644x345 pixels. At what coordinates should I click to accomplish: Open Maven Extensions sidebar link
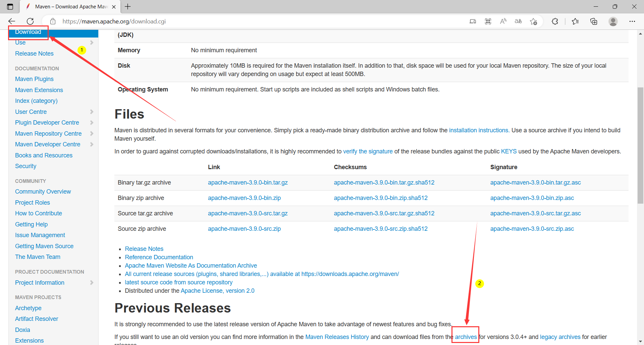(39, 90)
